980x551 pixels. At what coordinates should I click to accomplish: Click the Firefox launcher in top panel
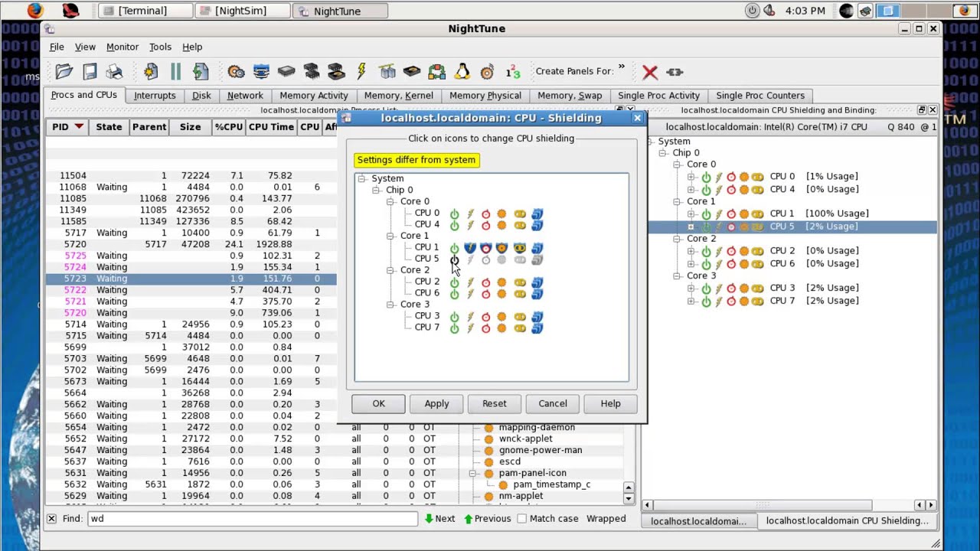tap(35, 11)
